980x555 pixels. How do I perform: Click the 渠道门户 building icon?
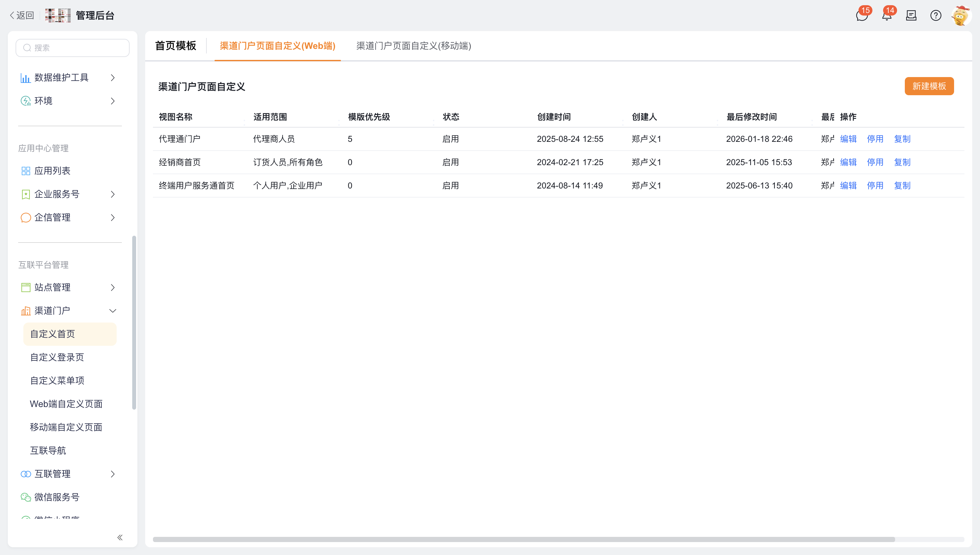coord(26,311)
